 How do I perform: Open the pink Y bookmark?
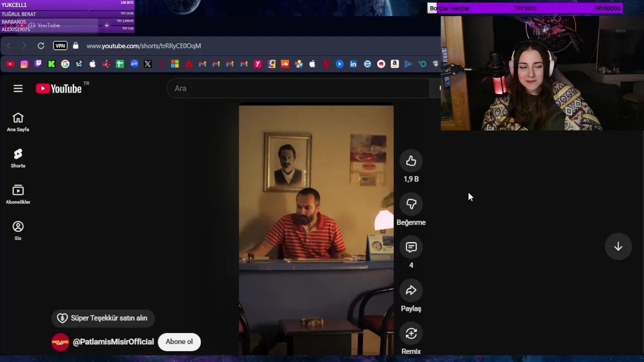(x=258, y=64)
